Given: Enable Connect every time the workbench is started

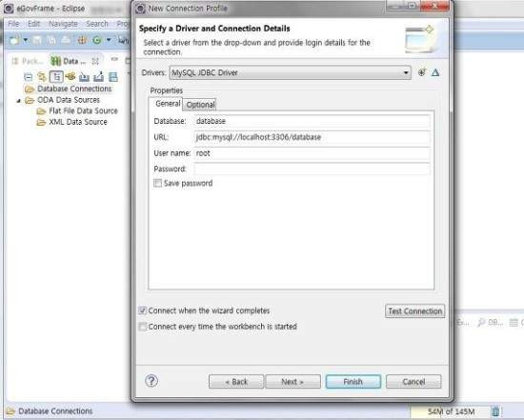Looking at the screenshot, I should point(142,327).
